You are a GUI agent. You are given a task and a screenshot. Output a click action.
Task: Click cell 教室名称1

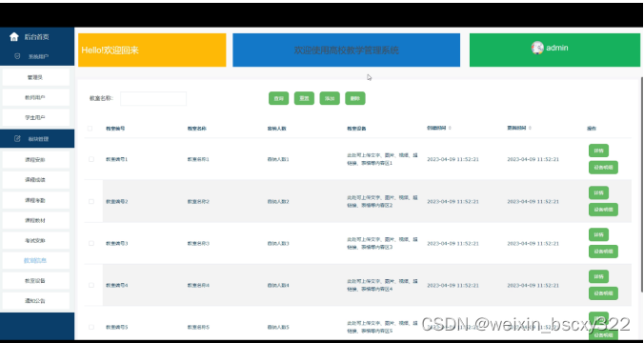coord(198,159)
